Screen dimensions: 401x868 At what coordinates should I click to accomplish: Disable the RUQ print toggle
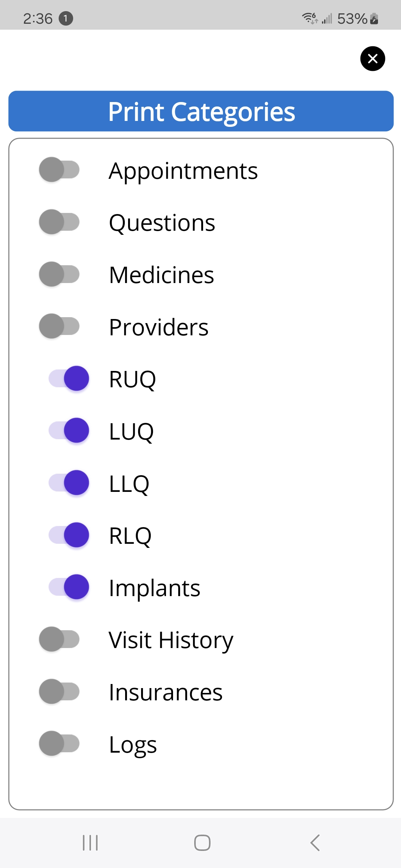[69, 378]
